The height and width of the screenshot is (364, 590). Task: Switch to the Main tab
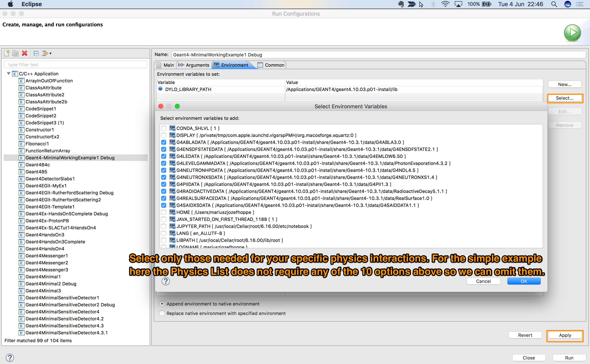[x=165, y=65]
